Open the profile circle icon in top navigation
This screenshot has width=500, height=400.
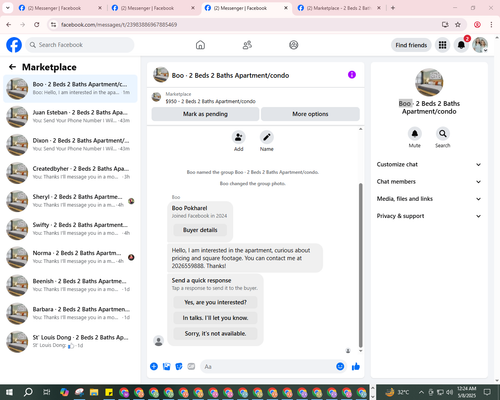click(294, 45)
